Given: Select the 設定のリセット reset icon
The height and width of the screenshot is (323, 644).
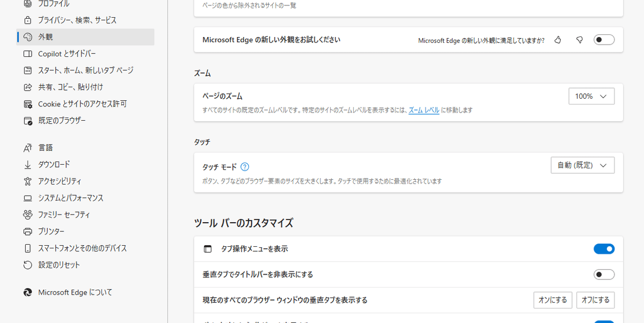Looking at the screenshot, I should click(28, 265).
